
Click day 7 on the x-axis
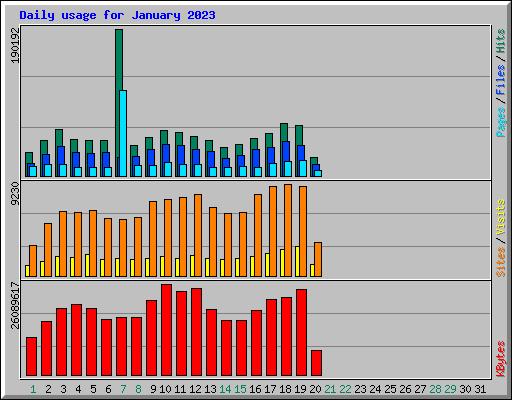coord(123,389)
